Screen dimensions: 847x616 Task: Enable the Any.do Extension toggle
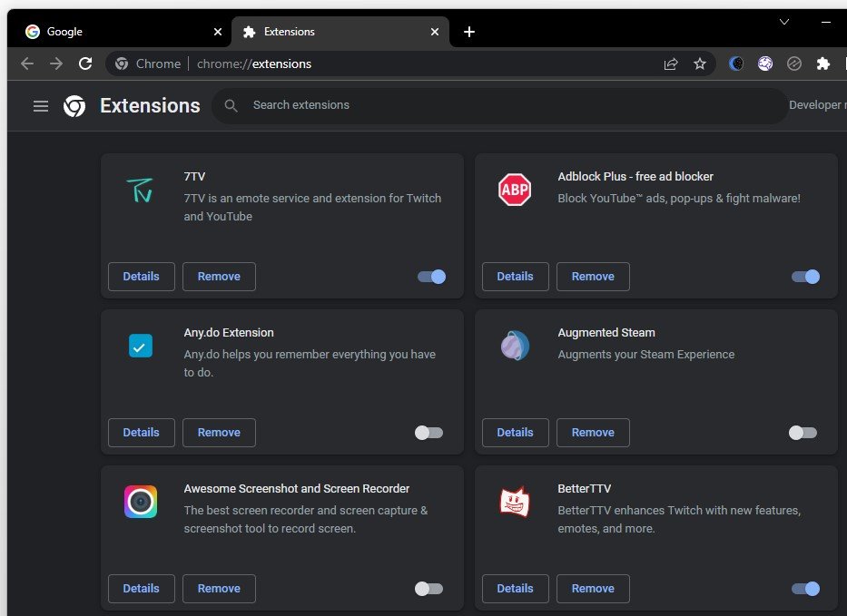click(x=428, y=433)
